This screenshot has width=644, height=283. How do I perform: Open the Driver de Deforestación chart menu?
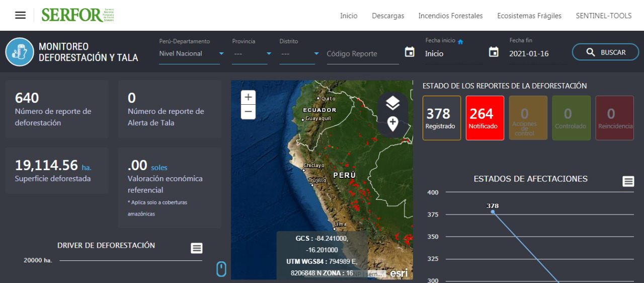[x=197, y=248]
